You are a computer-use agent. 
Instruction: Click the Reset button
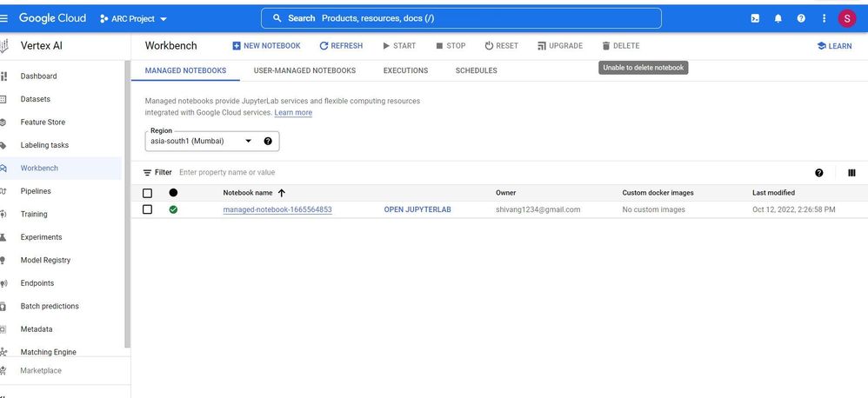tap(502, 46)
